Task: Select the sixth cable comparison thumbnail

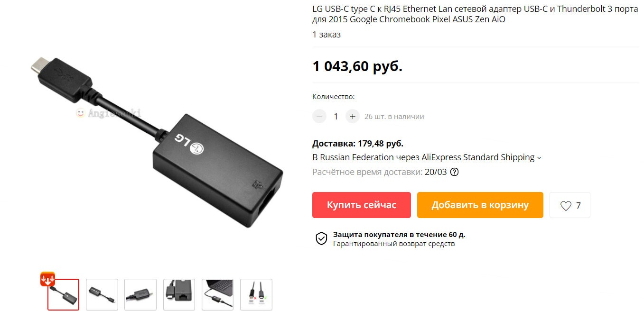Action: click(x=256, y=294)
